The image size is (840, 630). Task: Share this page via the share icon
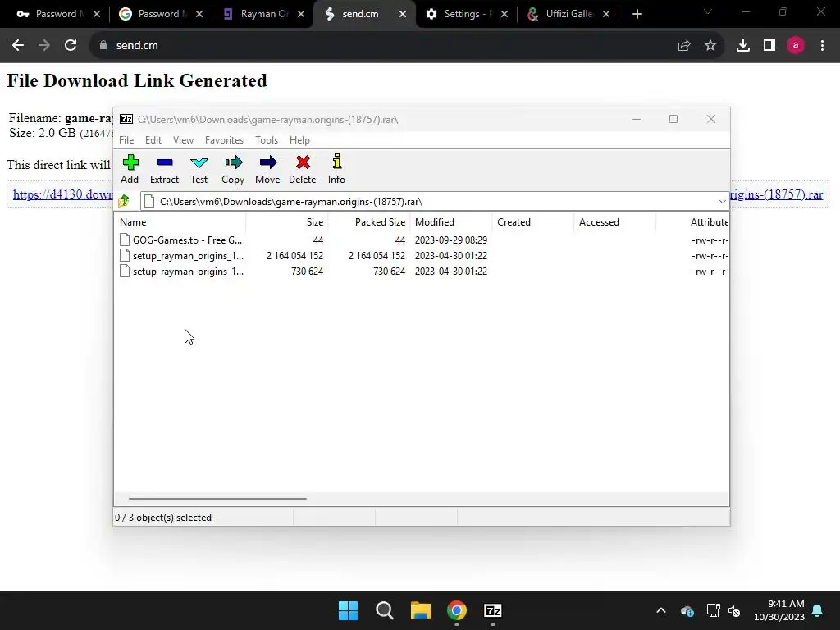(x=684, y=46)
